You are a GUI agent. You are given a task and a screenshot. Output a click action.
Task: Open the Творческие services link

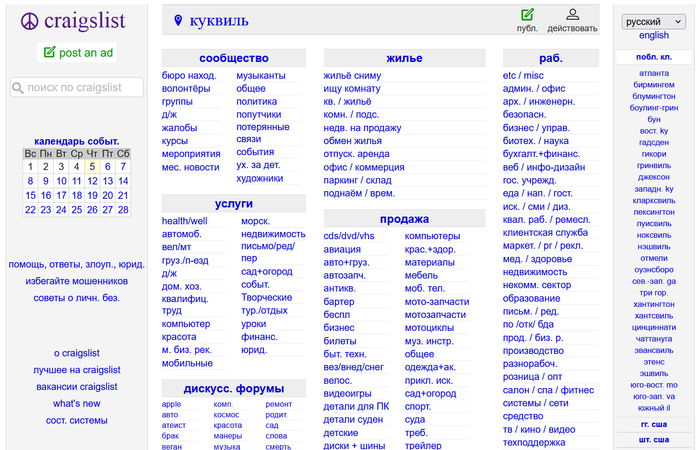pos(267,297)
